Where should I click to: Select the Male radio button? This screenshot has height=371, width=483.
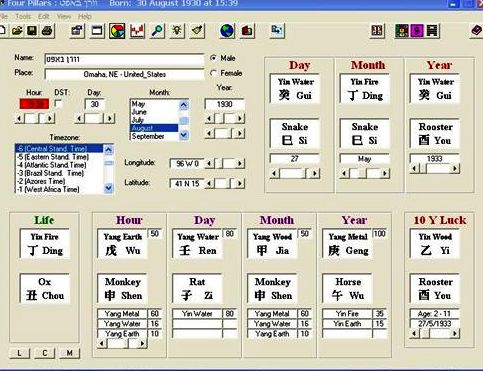[213, 58]
